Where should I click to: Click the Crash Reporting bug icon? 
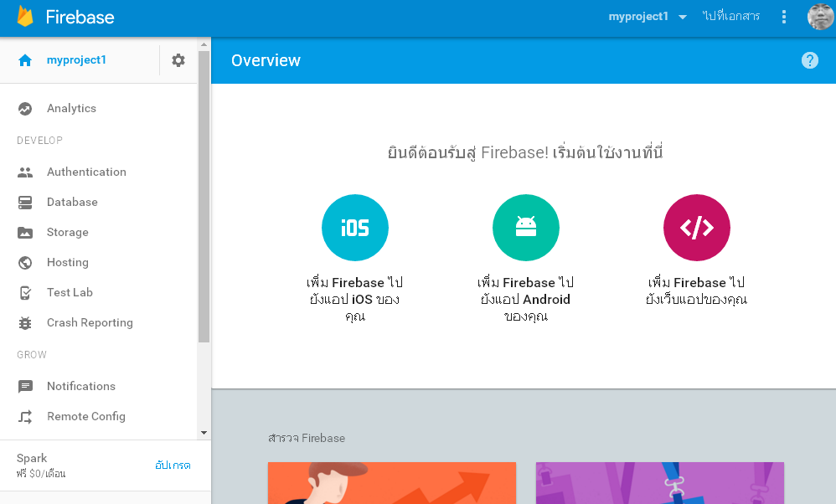click(x=25, y=323)
